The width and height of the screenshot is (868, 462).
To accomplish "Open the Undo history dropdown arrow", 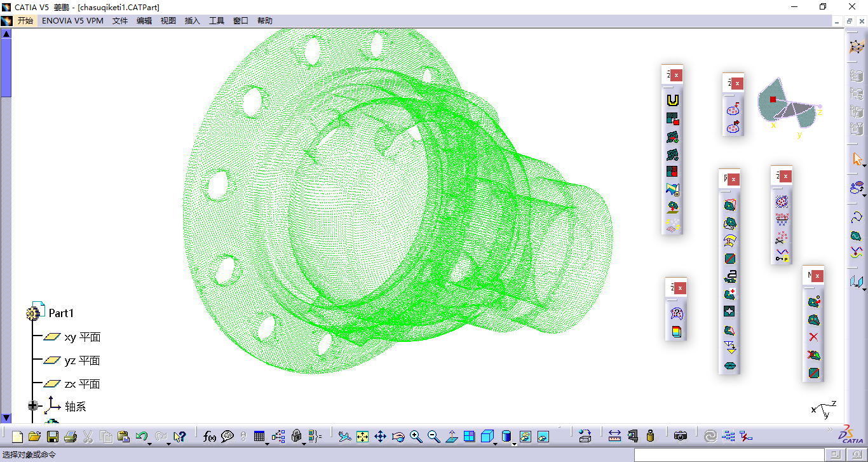I will coord(151,442).
